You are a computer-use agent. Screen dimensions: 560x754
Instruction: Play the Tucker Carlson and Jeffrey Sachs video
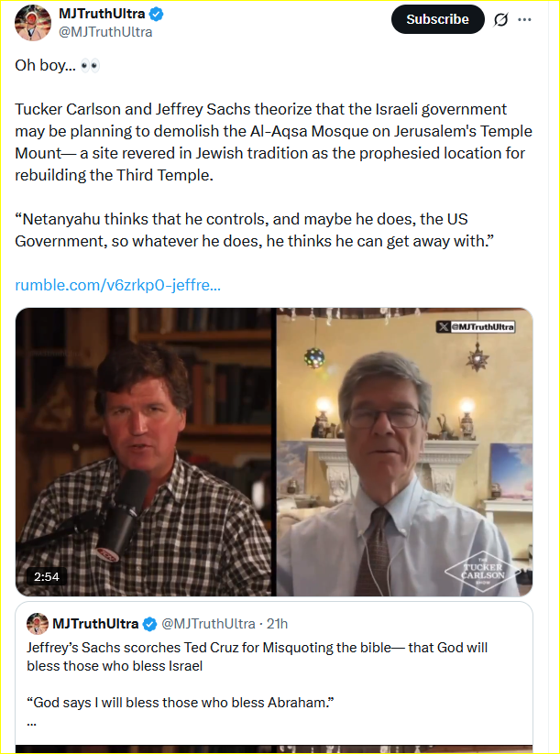coord(273,452)
